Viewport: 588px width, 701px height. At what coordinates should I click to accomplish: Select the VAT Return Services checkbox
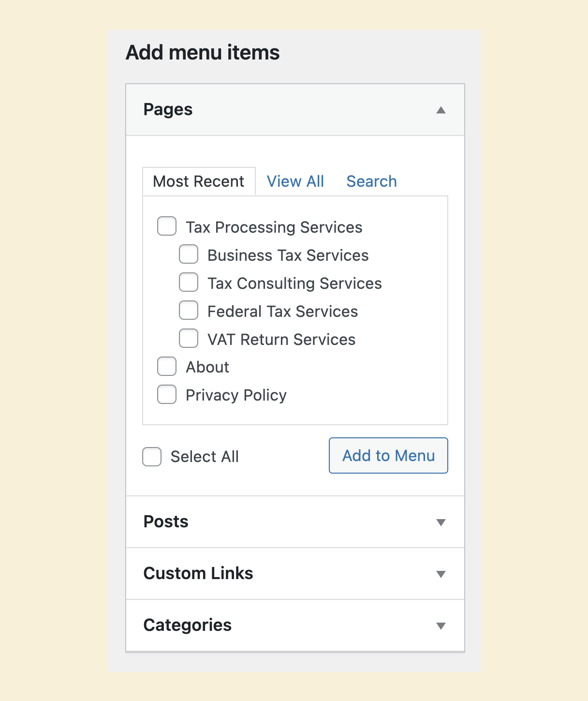point(189,338)
